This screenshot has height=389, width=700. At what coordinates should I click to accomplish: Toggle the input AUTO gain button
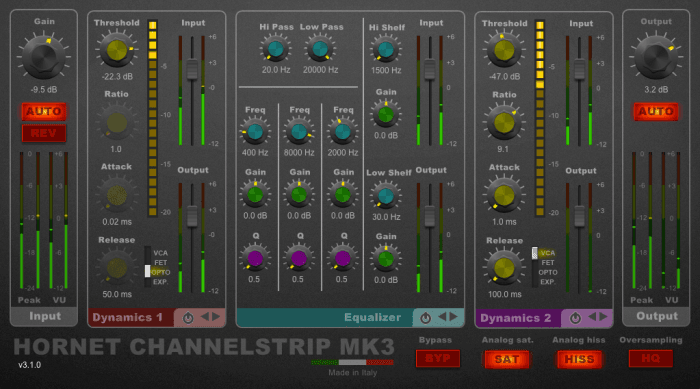coord(44,111)
